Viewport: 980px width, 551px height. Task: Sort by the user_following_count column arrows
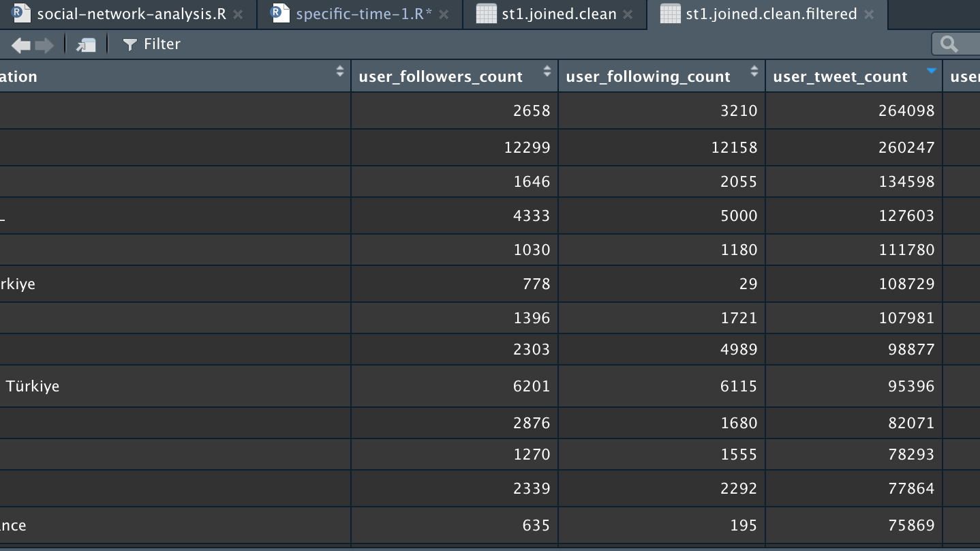point(754,71)
